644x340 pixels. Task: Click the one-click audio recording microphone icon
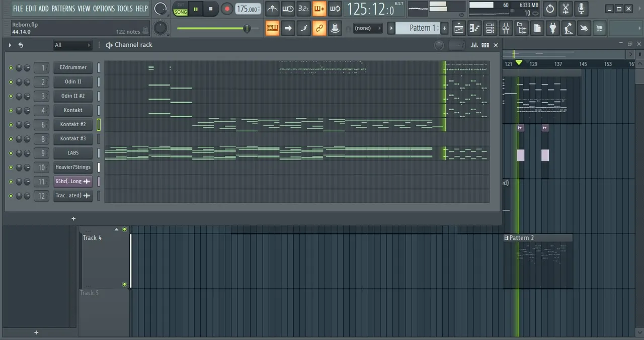[581, 9]
